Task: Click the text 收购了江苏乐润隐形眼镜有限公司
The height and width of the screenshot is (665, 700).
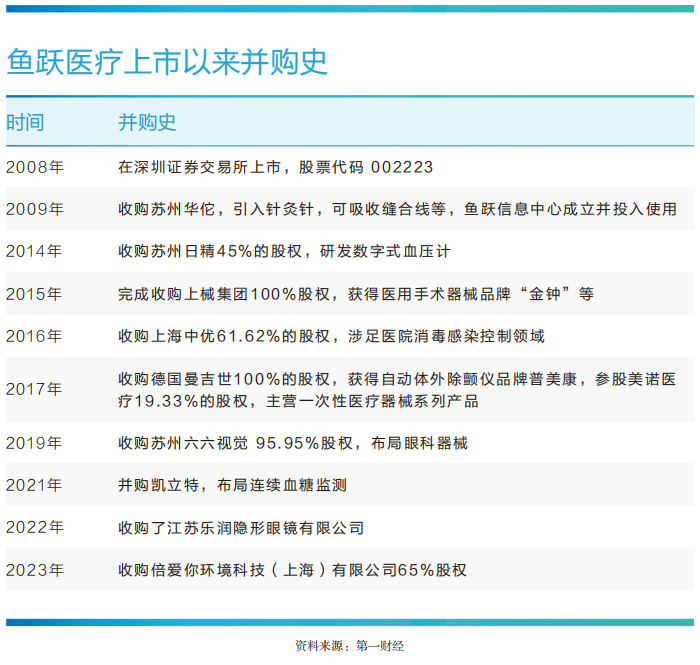Action: pos(241,528)
